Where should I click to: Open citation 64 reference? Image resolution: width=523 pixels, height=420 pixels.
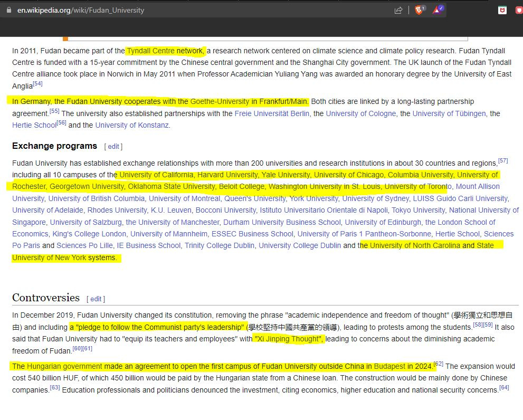[504, 388]
